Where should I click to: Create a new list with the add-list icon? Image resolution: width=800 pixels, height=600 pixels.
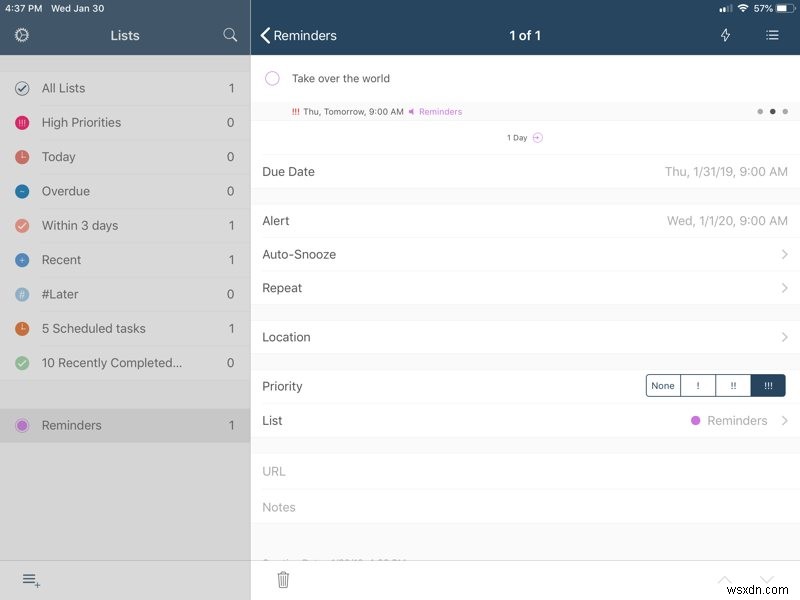28,578
